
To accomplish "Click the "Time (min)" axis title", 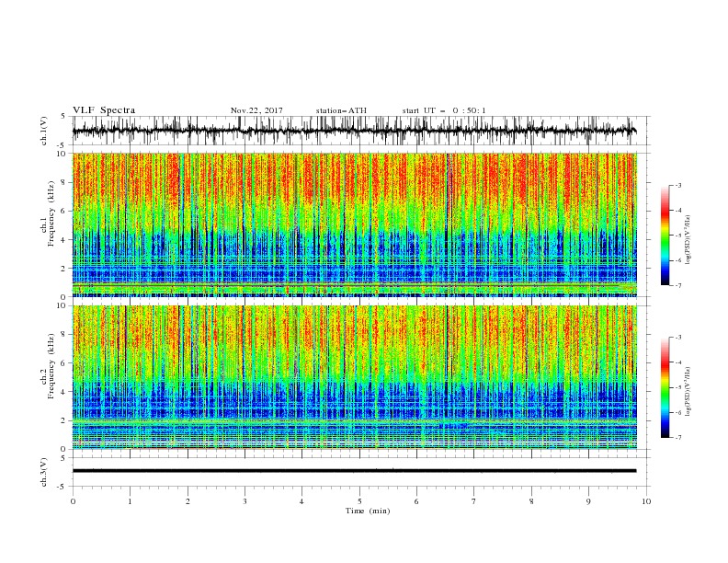I will coord(368,511).
